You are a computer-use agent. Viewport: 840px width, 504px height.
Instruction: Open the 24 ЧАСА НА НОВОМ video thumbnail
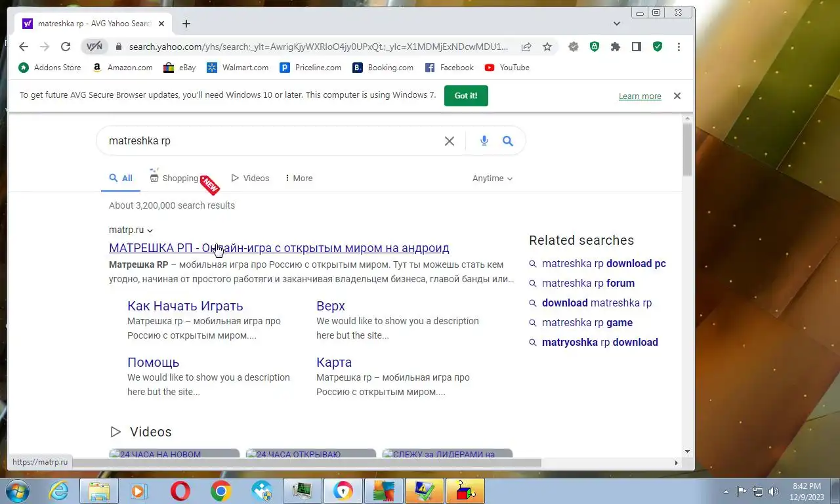174,453
